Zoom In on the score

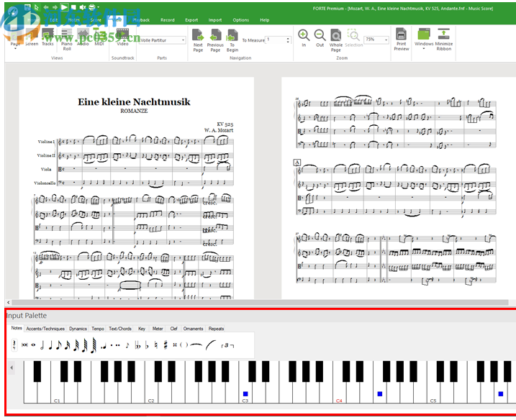[x=304, y=38]
